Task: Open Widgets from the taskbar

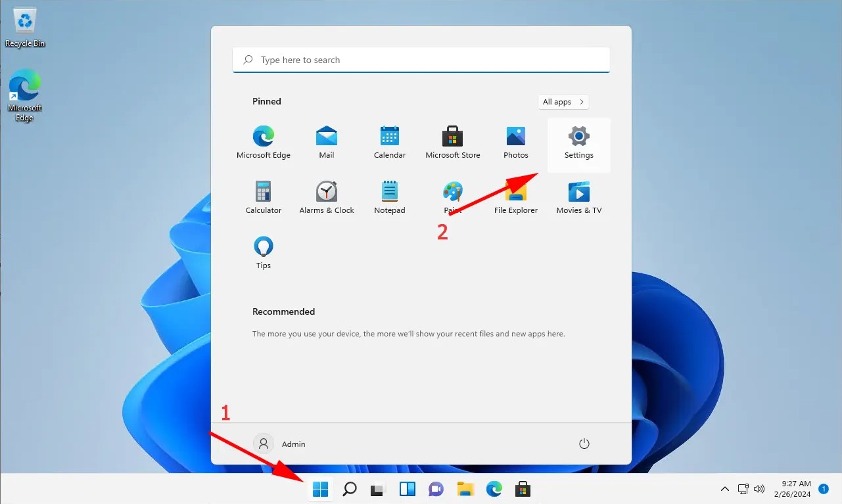Action: click(408, 489)
